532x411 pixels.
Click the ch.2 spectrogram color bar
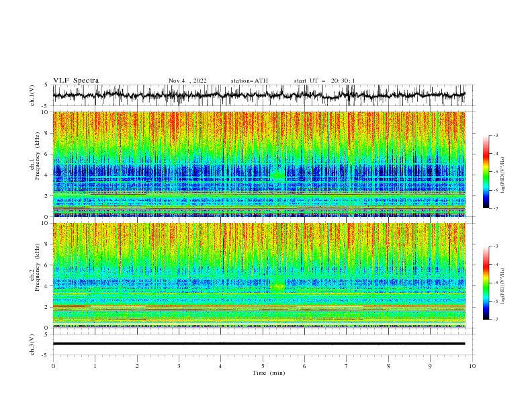(486, 283)
